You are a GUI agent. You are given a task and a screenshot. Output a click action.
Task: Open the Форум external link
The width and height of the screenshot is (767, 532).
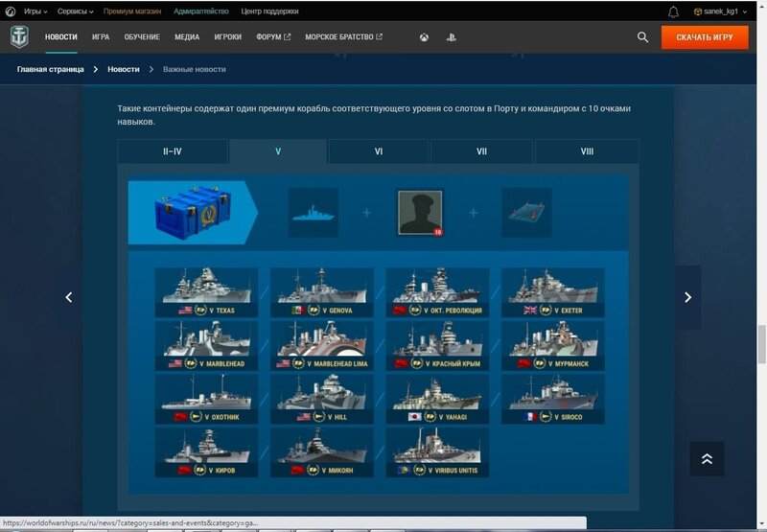273,37
